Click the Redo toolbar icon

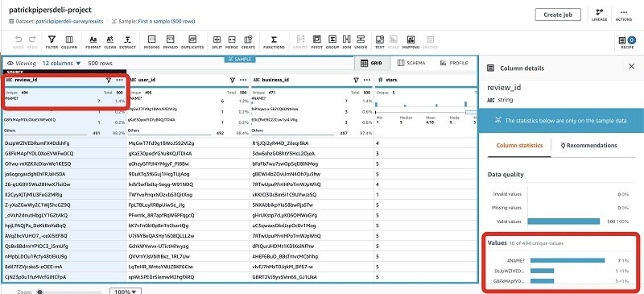[x=32, y=43]
